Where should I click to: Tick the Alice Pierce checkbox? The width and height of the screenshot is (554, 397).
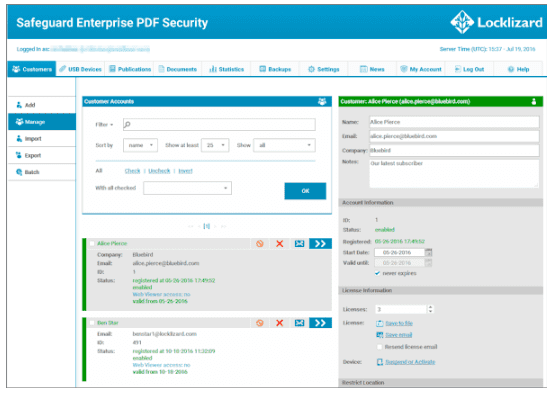tap(92, 243)
